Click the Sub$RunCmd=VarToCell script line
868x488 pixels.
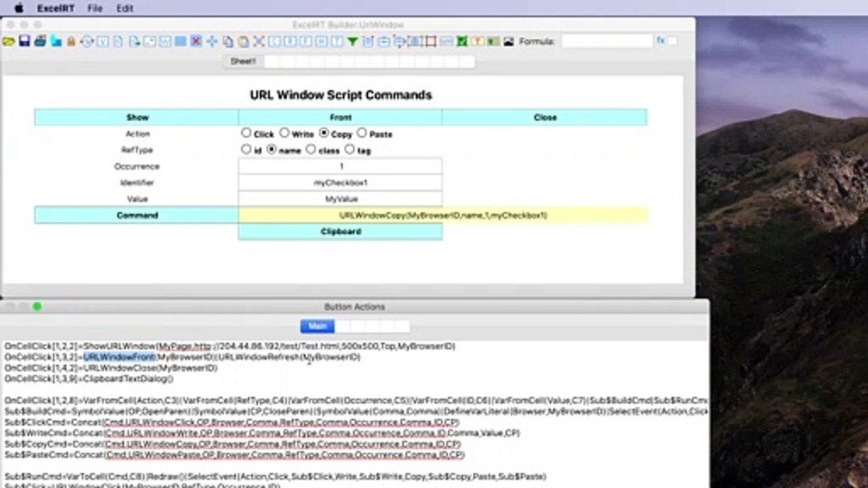click(275, 476)
